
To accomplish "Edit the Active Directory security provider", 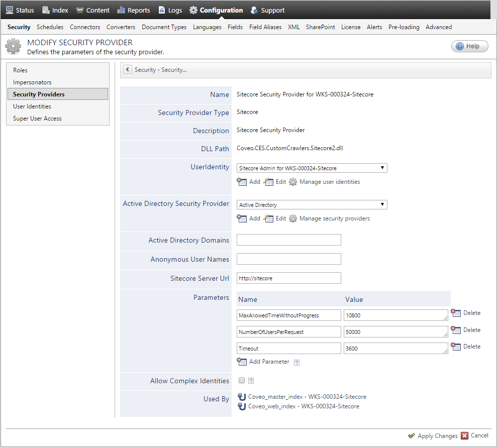I will coord(277,218).
